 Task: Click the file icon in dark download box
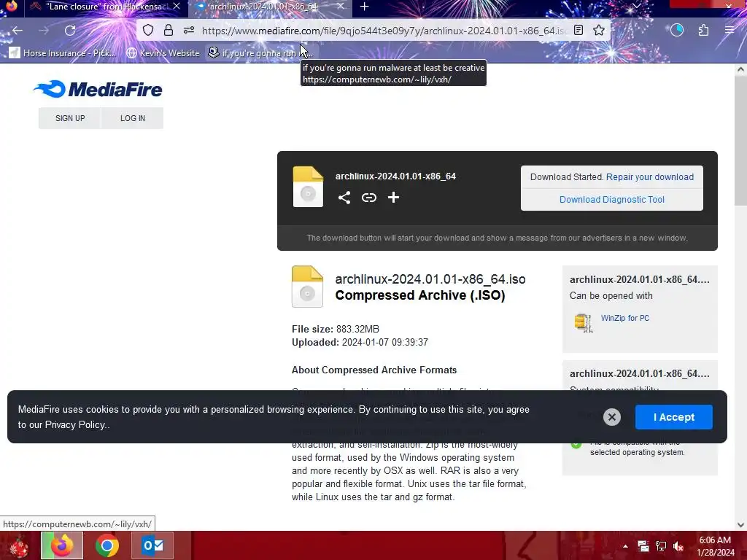(x=308, y=187)
